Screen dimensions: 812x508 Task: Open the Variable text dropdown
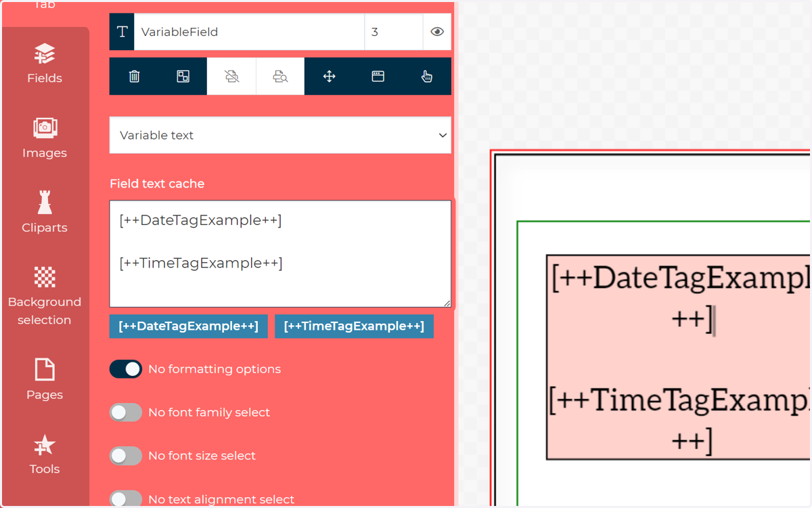click(x=280, y=135)
